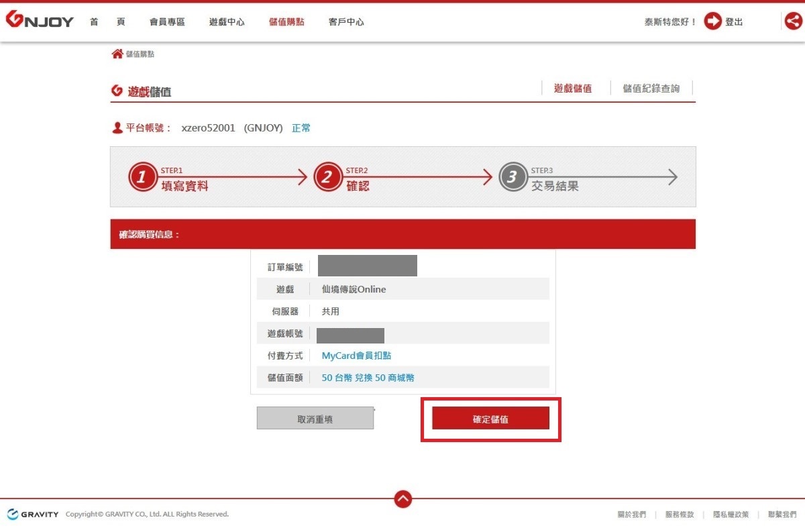Open the 隱私權政策 footer link
805x532 pixels.
point(731,515)
